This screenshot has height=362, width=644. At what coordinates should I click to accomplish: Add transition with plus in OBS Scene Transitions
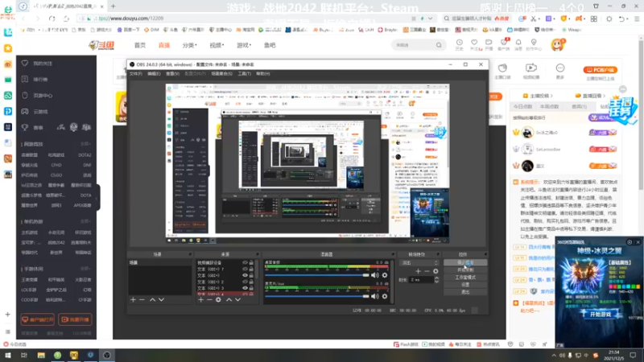pyautogui.click(x=418, y=271)
